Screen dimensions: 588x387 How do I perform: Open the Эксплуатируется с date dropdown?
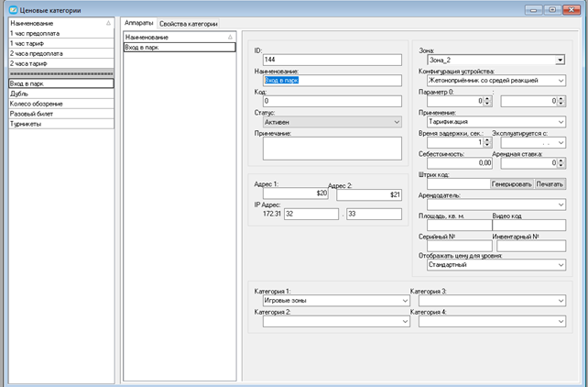click(x=533, y=143)
